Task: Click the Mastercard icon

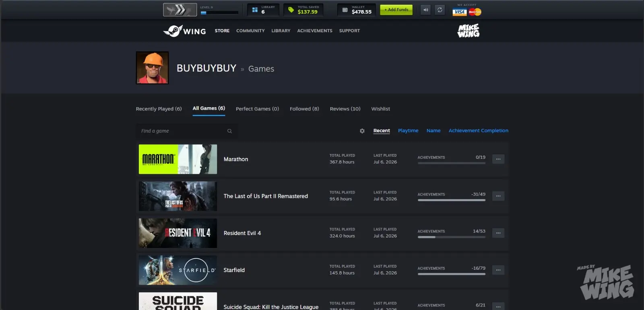Action: (475, 12)
